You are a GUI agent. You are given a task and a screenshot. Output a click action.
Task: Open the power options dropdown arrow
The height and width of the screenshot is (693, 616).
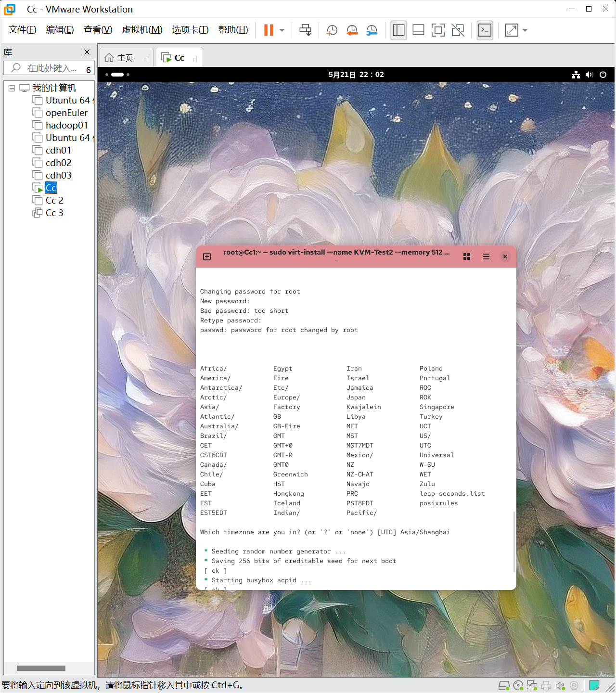tap(282, 30)
